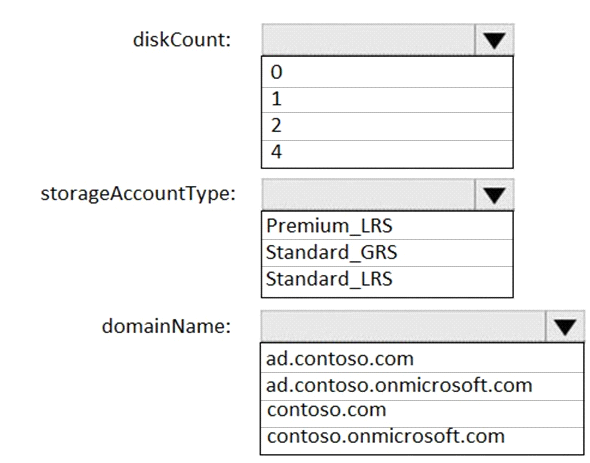Select Standard_GRS storage account type

click(387, 253)
